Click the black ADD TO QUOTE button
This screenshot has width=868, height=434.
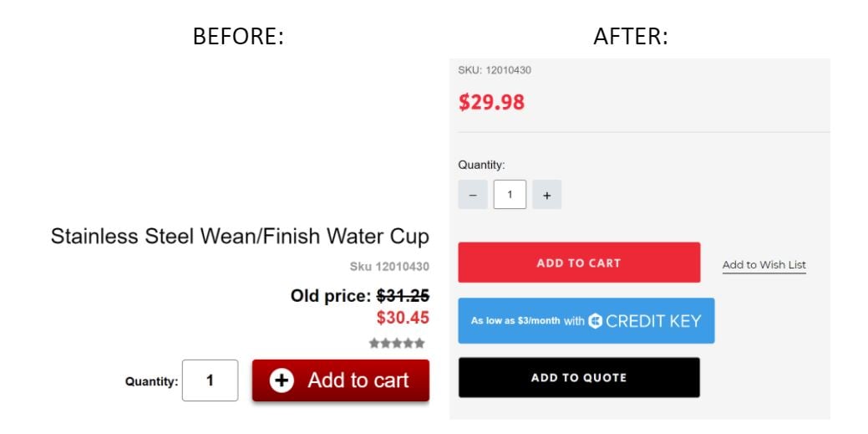tap(579, 377)
